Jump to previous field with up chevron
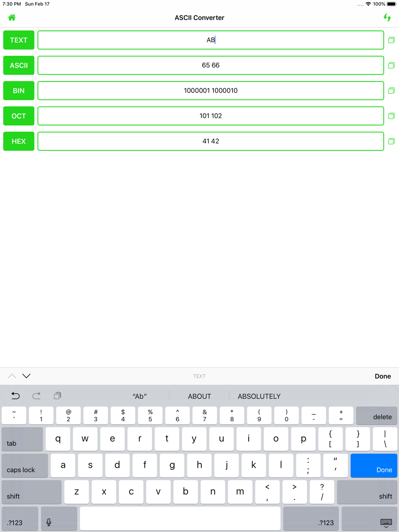This screenshot has height=532, width=399. pyautogui.click(x=12, y=376)
